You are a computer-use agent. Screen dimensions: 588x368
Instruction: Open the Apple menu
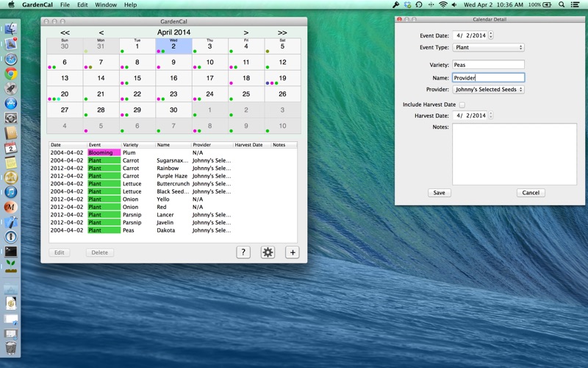pos(11,4)
